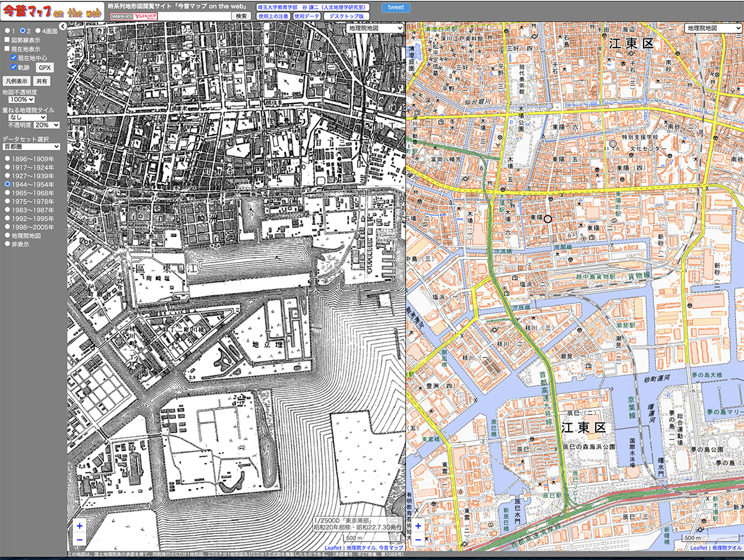Switch to the 4画面 layout radio option

pyautogui.click(x=38, y=30)
